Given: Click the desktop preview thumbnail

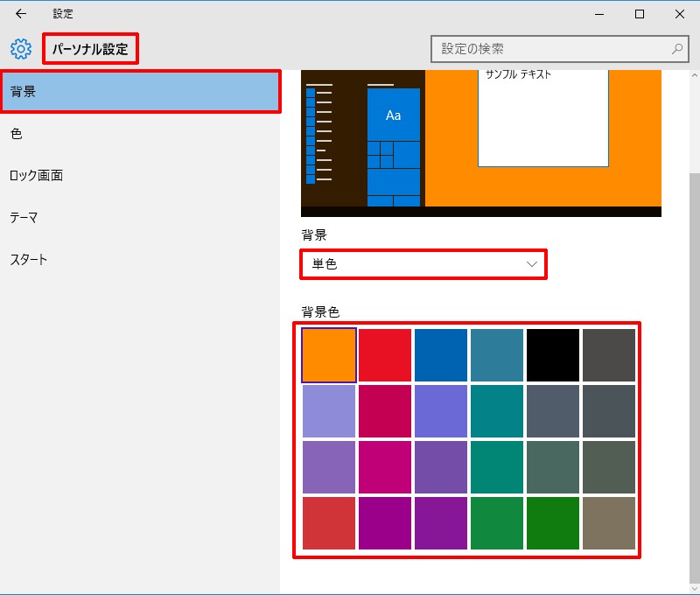Looking at the screenshot, I should [x=480, y=143].
